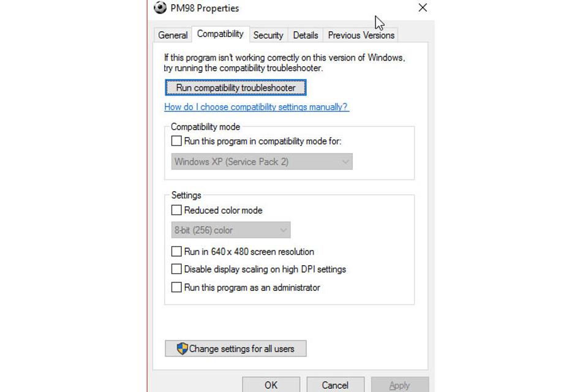Viewport: 588px width, 392px height.
Task: Open the Security tab
Action: click(x=268, y=36)
